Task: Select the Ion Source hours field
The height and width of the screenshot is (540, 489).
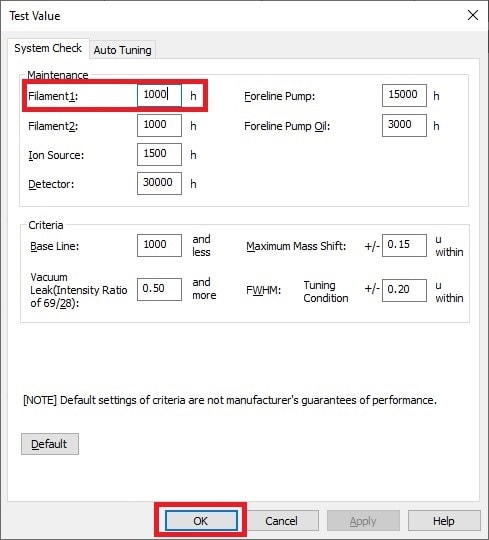Action: coord(159,155)
